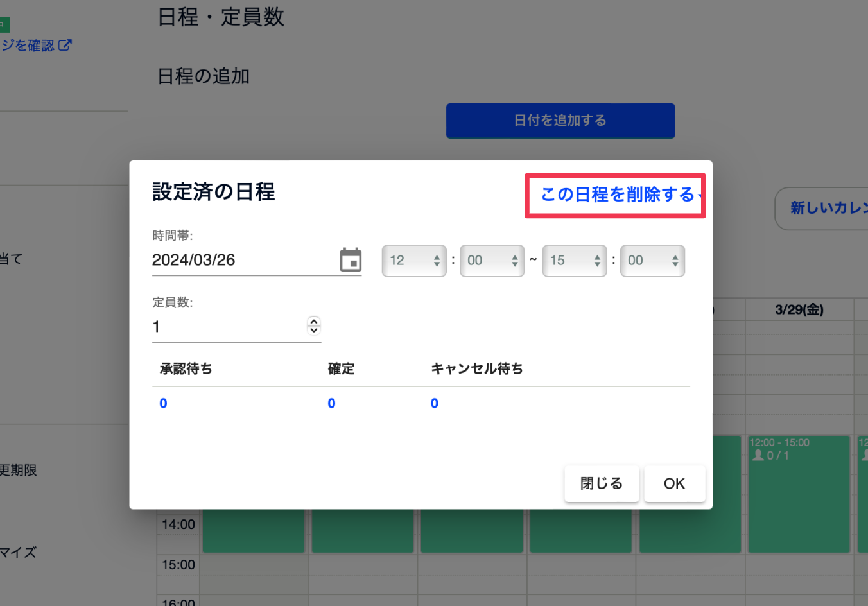Click the 日付を追加する button
Viewport: 868px width, 606px height.
(x=560, y=121)
